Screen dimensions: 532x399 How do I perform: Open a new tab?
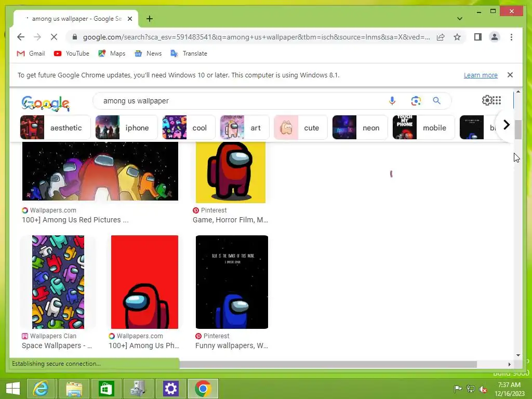pos(150,19)
